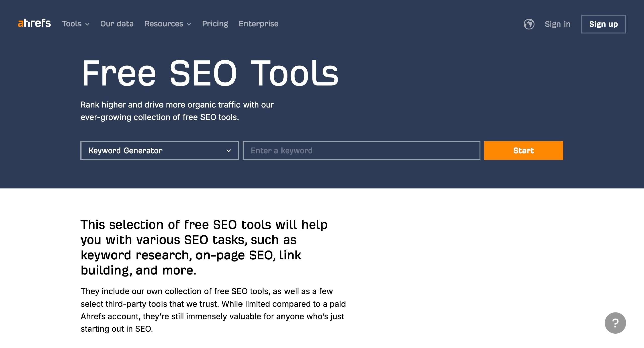Image resolution: width=644 pixels, height=348 pixels.
Task: Go to the Our data page
Action: [x=117, y=24]
